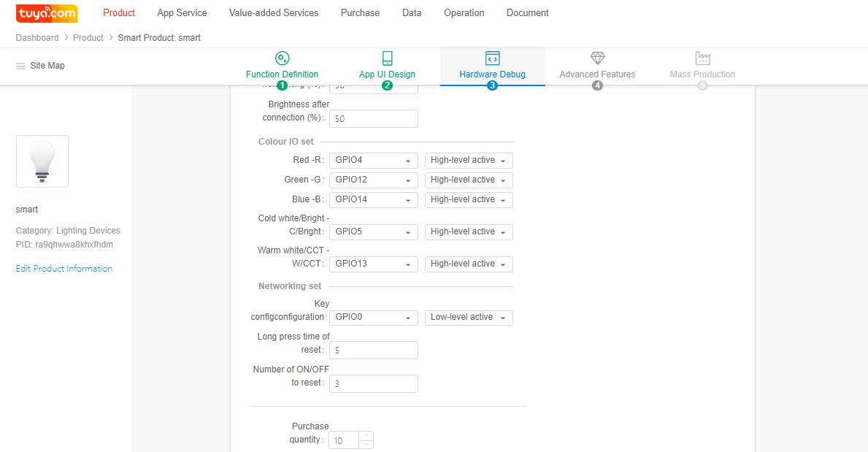Increase Purchase quantity with up arrow
The image size is (868, 452).
(366, 436)
